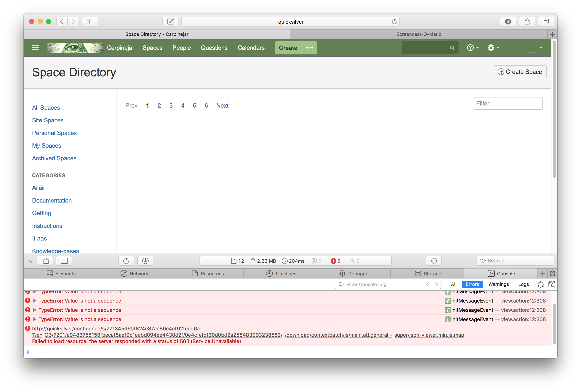Image resolution: width=581 pixels, height=392 pixels.
Task: Click the Create Space button
Action: 520,72
